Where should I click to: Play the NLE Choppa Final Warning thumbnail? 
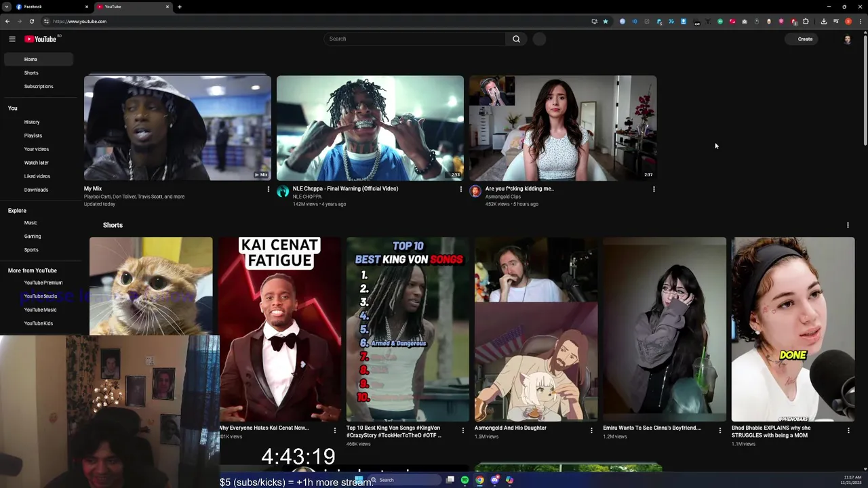[370, 128]
